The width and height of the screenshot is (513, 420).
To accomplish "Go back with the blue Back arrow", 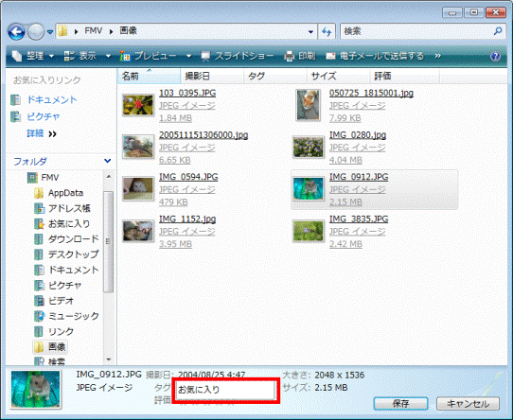I will [x=16, y=32].
